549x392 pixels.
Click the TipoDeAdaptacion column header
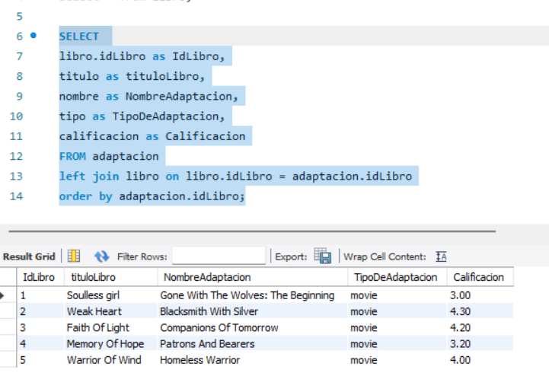[x=396, y=278]
